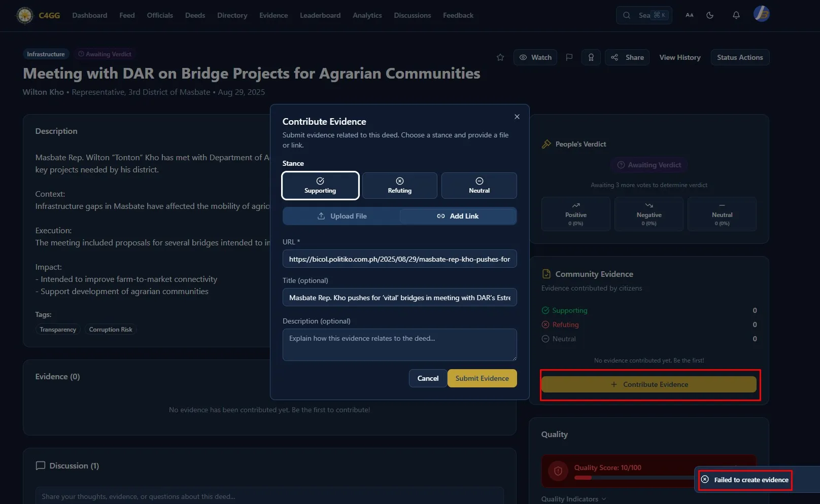The height and width of the screenshot is (504, 820).
Task: Click the AA text size icon
Action: point(689,15)
